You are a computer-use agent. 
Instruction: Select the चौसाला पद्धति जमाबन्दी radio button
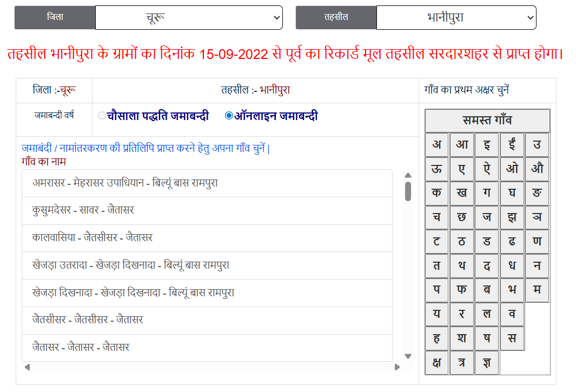pyautogui.click(x=101, y=115)
